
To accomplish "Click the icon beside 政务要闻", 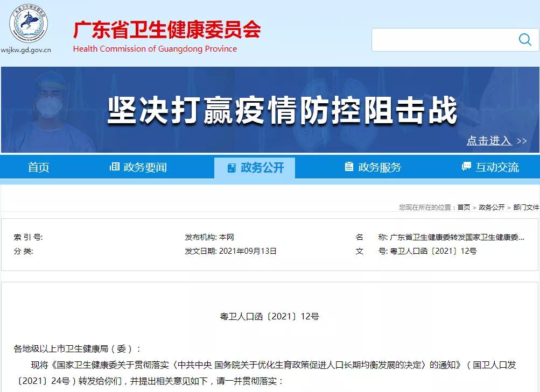I will coord(114,167).
